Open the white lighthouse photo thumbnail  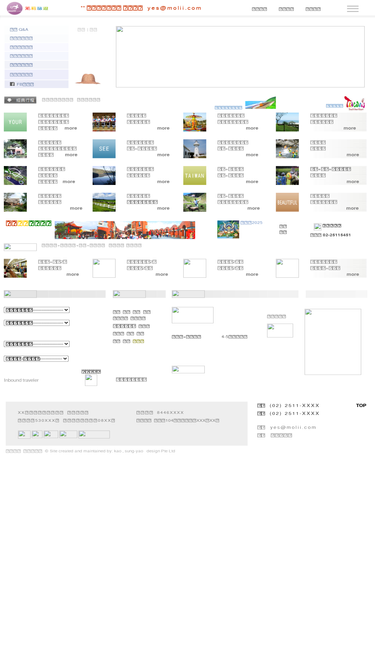[x=195, y=149]
